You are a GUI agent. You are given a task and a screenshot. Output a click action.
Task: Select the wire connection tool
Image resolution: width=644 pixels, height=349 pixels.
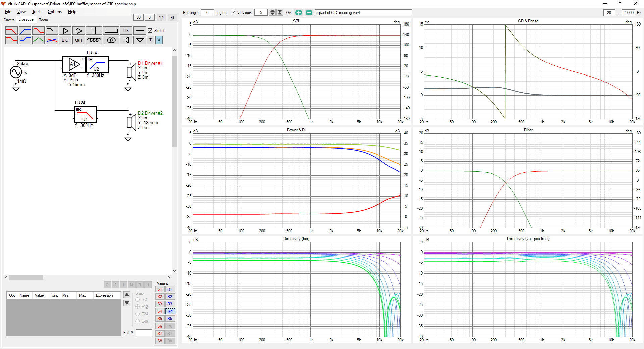pos(140,31)
